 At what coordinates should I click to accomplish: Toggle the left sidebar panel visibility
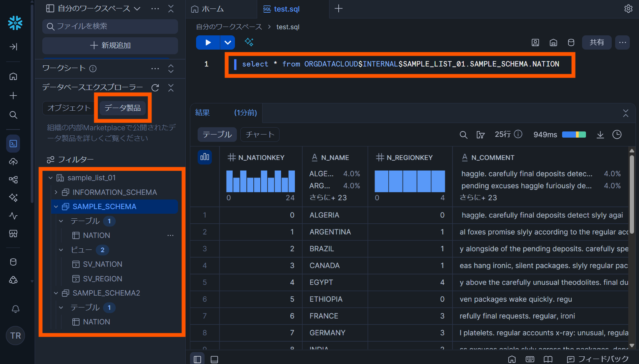tap(197, 359)
